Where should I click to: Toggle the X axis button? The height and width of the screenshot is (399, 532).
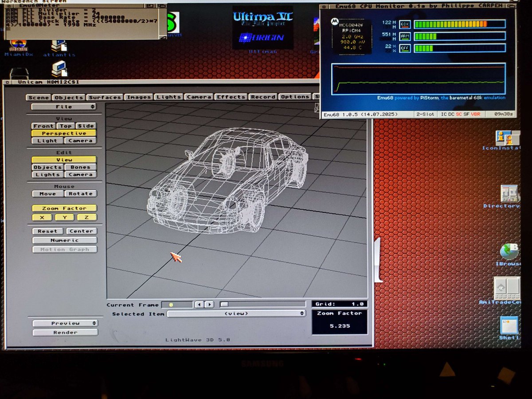point(42,217)
